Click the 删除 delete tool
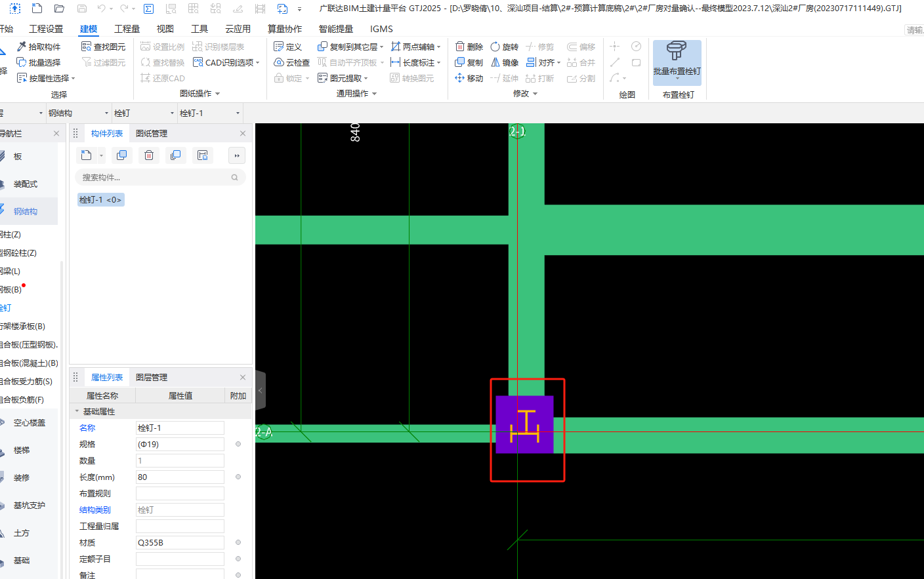This screenshot has width=924, height=579. click(x=469, y=47)
